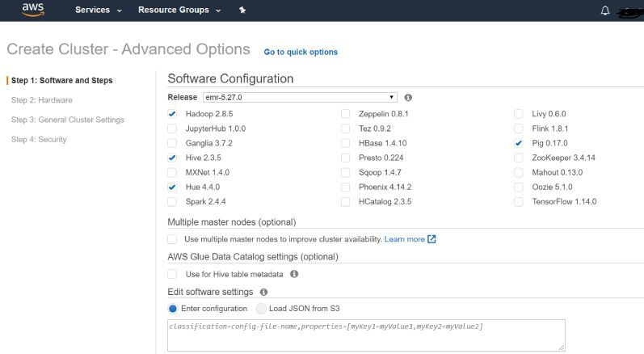Open Step 4: Security

click(x=39, y=140)
